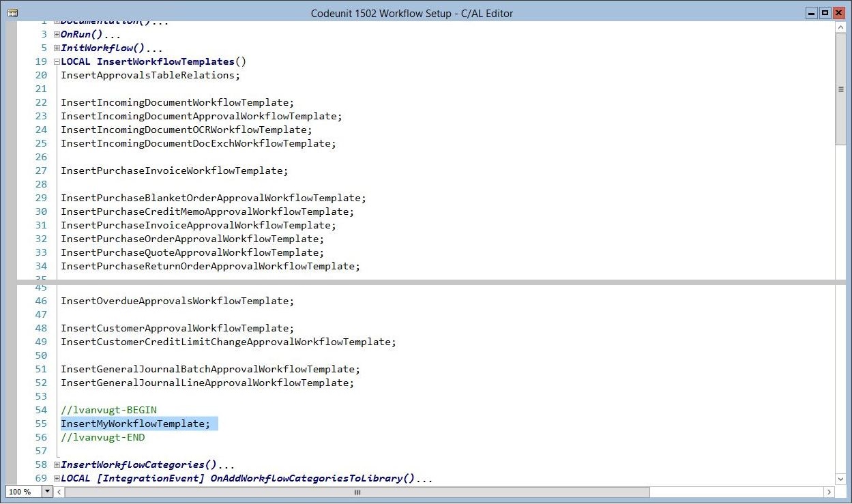852x504 pixels.
Task: Click the //lvanvugt-BEGIN comment
Action: click(108, 410)
